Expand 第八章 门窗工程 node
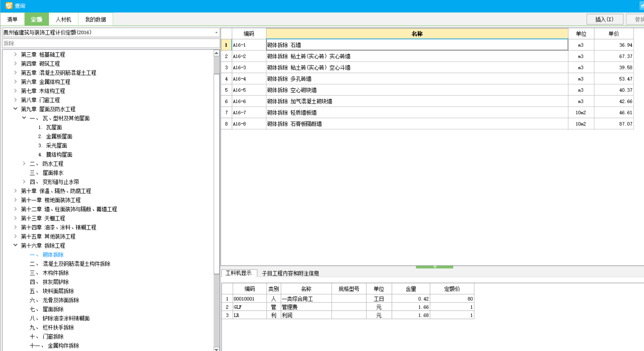This screenshot has width=644, height=351. point(15,100)
